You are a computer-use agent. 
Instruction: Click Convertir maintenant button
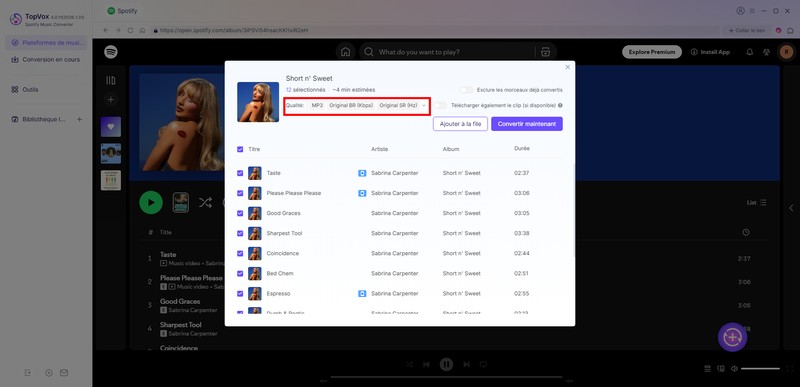point(527,124)
